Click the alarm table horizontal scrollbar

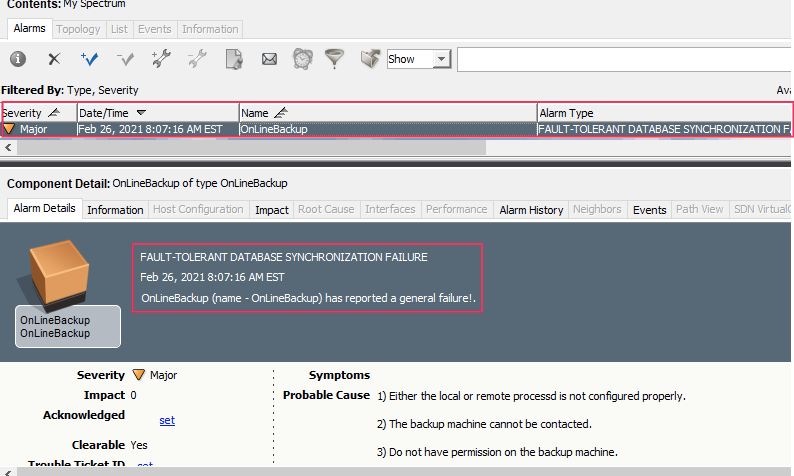250,147
